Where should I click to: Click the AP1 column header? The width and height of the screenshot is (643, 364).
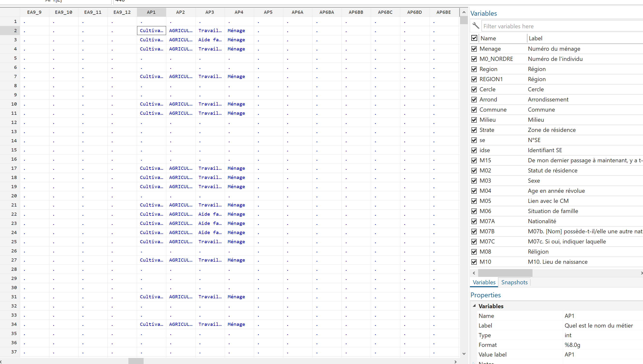point(151,12)
